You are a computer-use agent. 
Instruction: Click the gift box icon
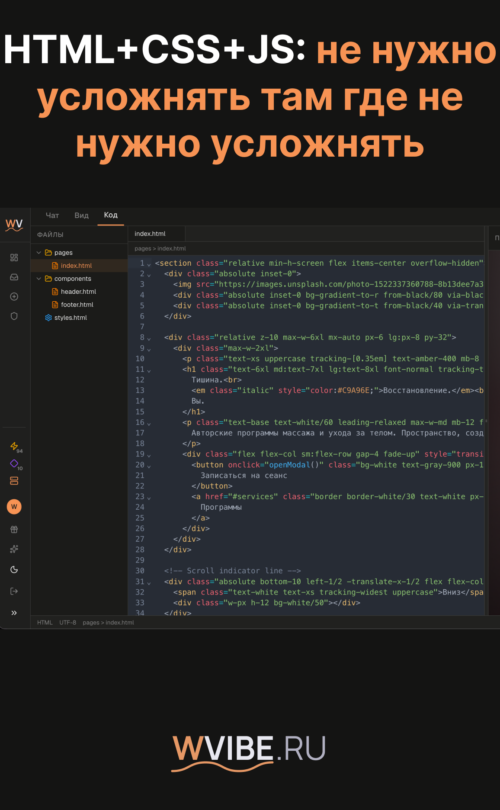pyautogui.click(x=14, y=529)
